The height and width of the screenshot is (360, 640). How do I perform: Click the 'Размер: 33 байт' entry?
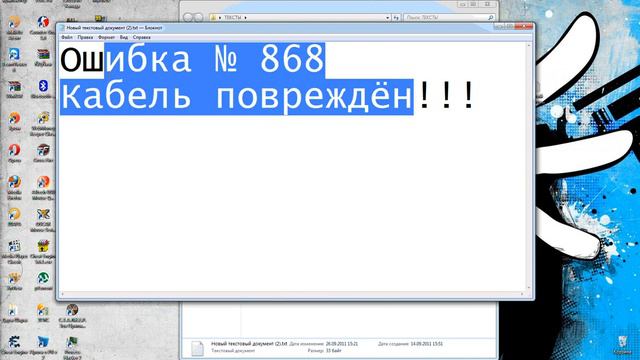point(324,351)
